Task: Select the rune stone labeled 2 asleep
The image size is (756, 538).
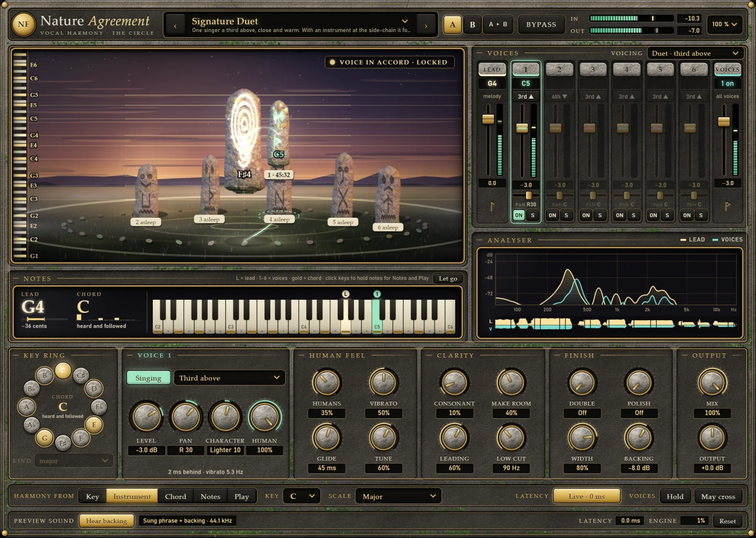Action: click(146, 192)
